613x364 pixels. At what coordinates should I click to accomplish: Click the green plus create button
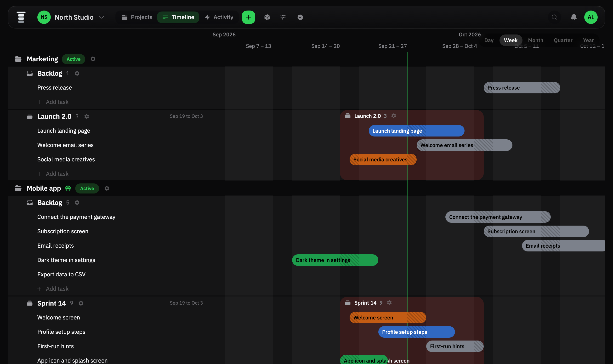pos(248,17)
